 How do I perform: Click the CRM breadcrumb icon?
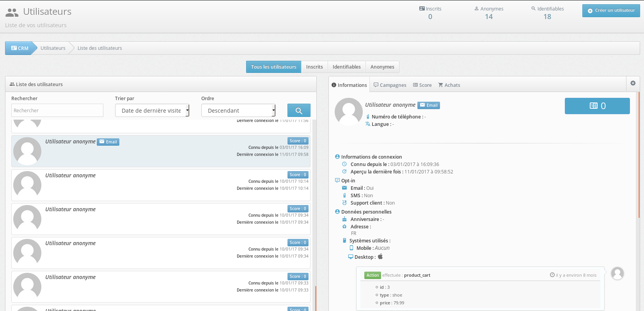[x=14, y=48]
